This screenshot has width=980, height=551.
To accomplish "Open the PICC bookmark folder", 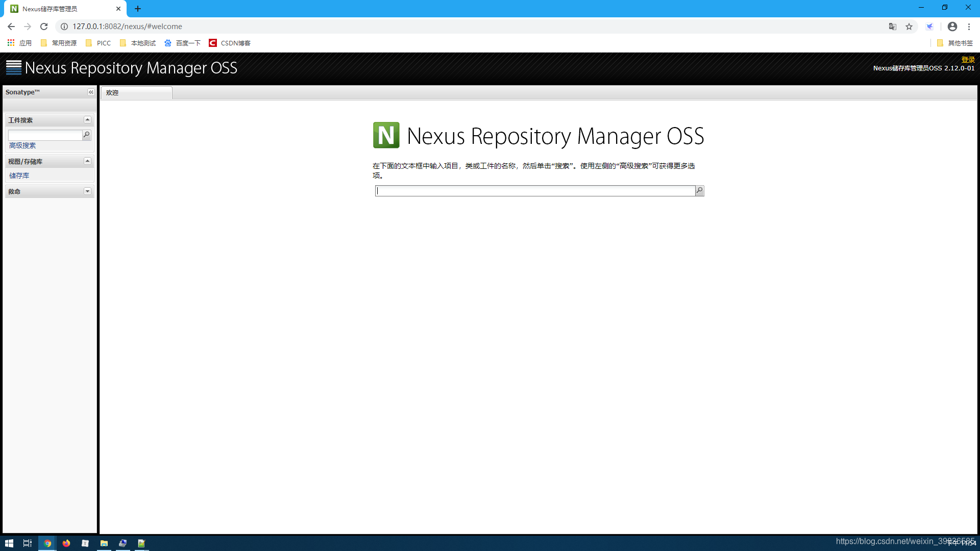I will click(x=98, y=43).
